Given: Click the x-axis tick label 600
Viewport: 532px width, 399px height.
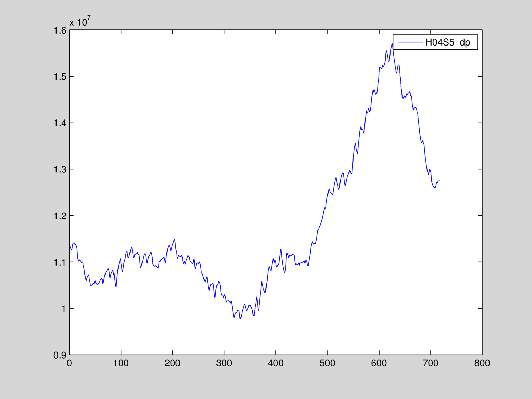Looking at the screenshot, I should tap(379, 363).
